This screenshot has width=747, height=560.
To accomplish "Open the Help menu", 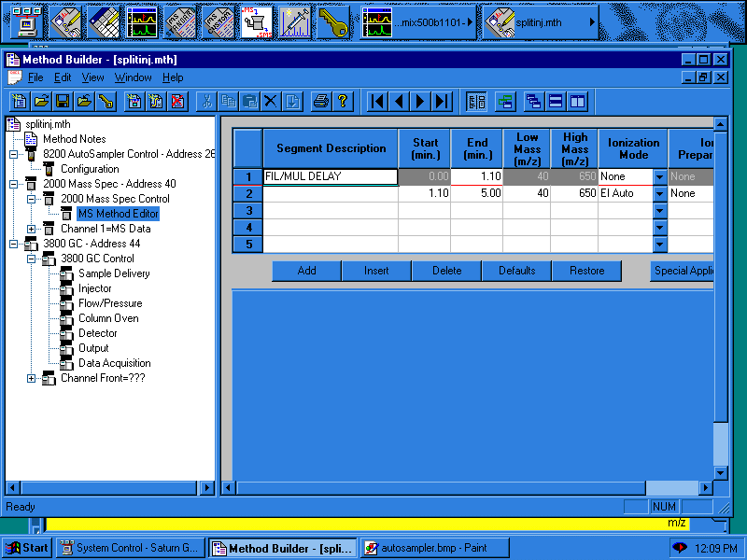I will [x=173, y=77].
